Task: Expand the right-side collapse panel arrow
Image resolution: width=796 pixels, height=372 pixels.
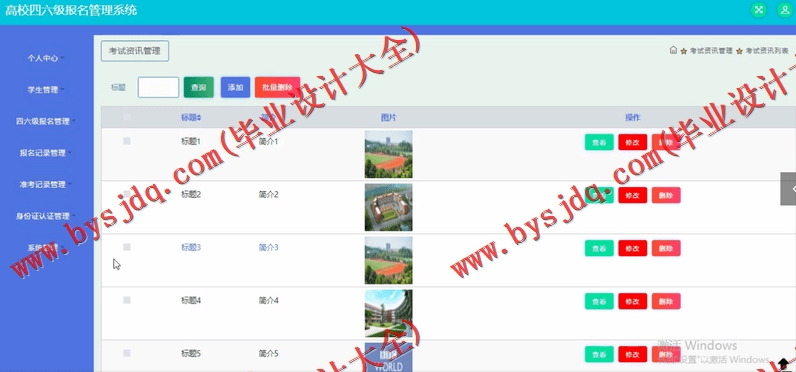Action: pyautogui.click(x=788, y=189)
